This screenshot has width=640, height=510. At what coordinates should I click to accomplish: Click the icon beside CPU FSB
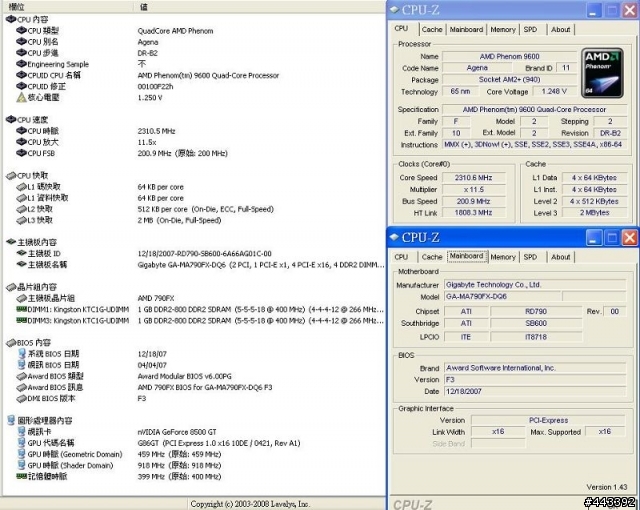tap(21, 153)
